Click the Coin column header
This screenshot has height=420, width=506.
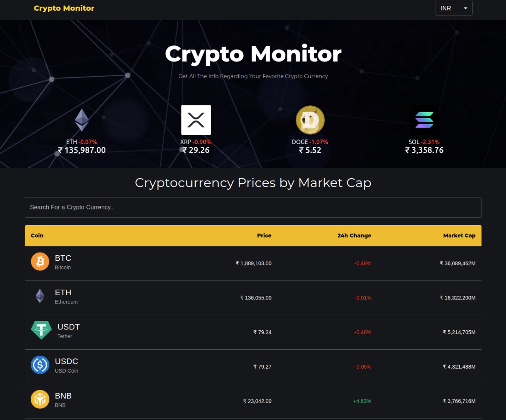click(37, 235)
